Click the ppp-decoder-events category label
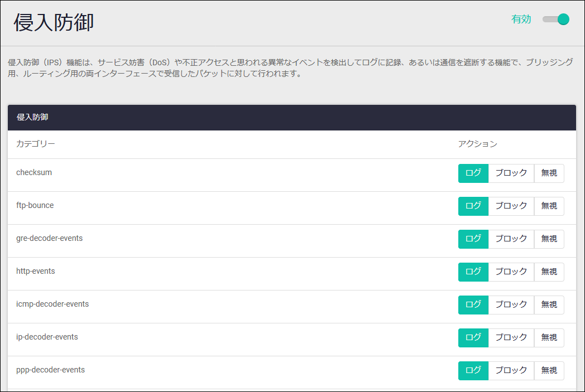This screenshot has width=585, height=392. (50, 370)
